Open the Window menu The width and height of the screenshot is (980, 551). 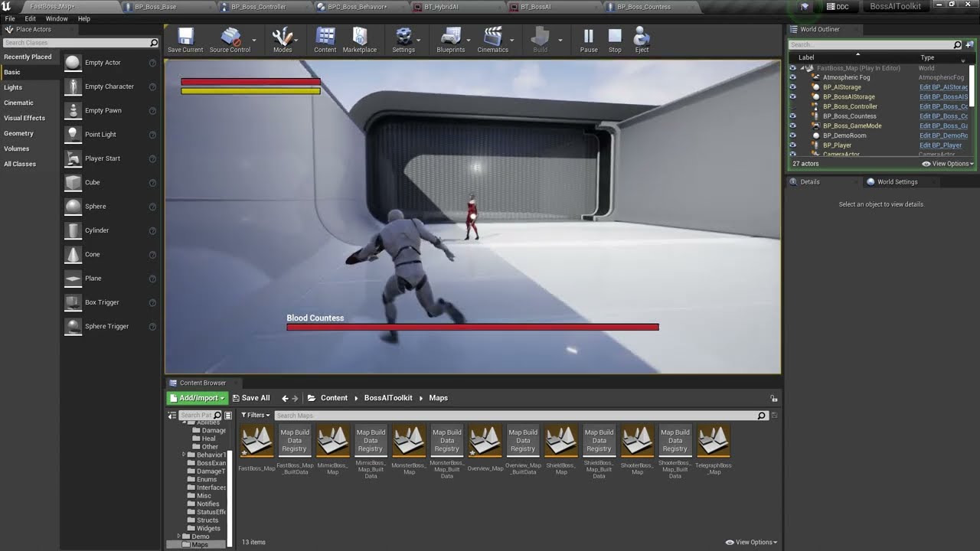pyautogui.click(x=57, y=18)
